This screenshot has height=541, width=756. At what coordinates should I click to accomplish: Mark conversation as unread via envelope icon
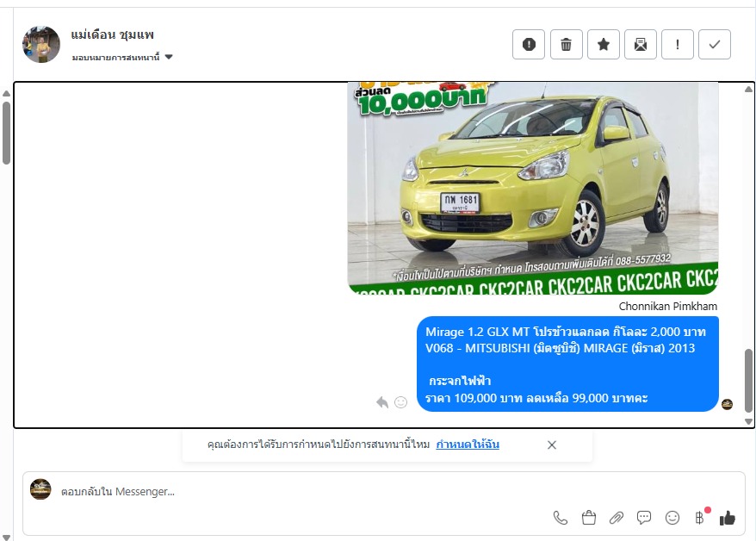(x=641, y=44)
